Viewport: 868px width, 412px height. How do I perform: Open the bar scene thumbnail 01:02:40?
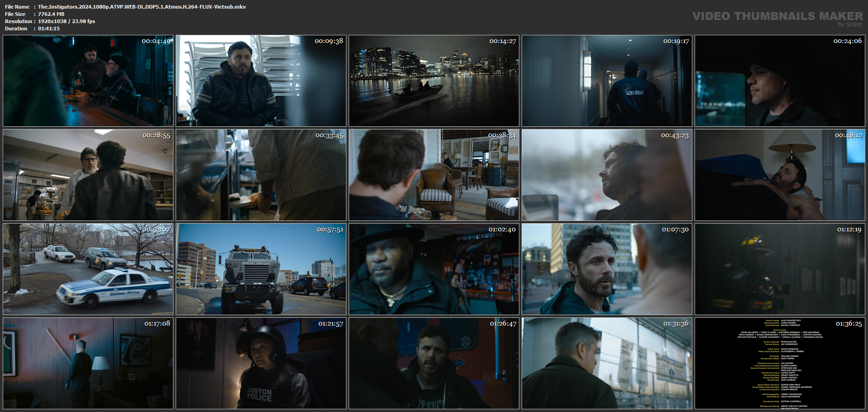click(434, 269)
